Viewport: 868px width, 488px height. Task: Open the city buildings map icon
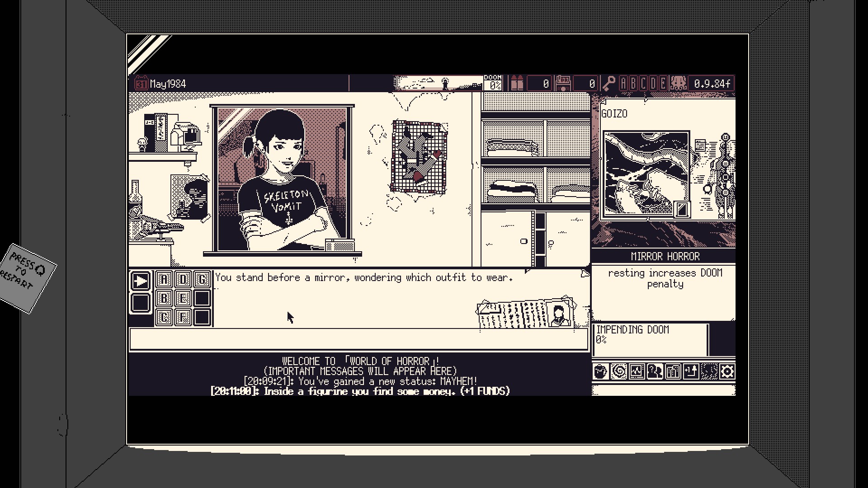click(x=673, y=372)
